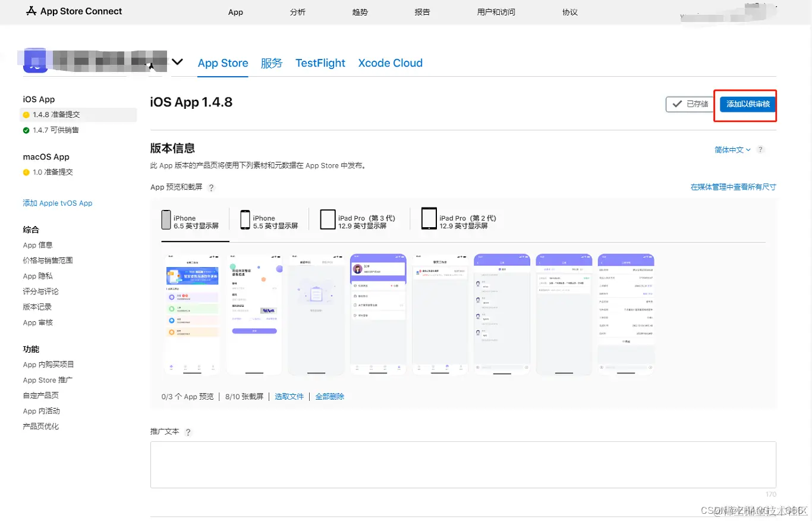812x521 pixels.
Task: Open App 隐私 in the sidebar
Action: 37,276
